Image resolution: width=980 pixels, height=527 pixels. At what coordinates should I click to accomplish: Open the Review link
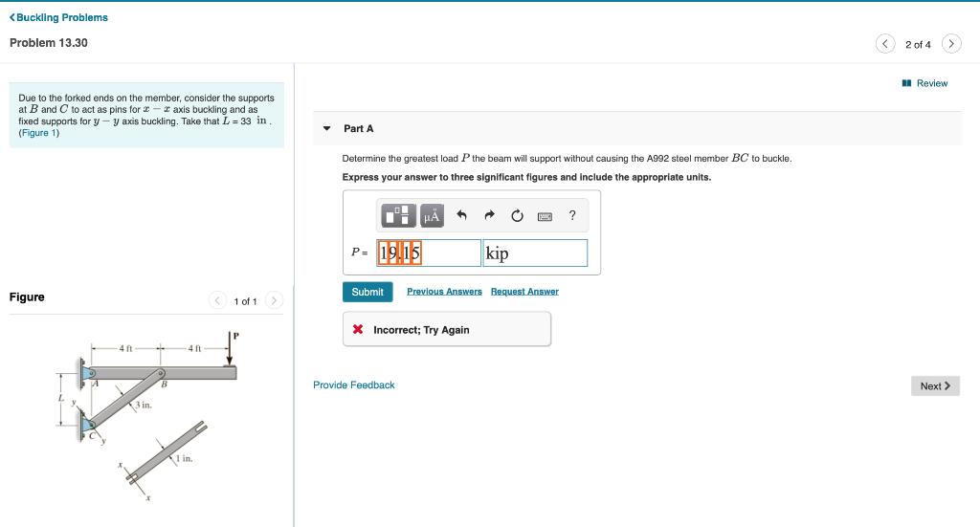(x=925, y=83)
